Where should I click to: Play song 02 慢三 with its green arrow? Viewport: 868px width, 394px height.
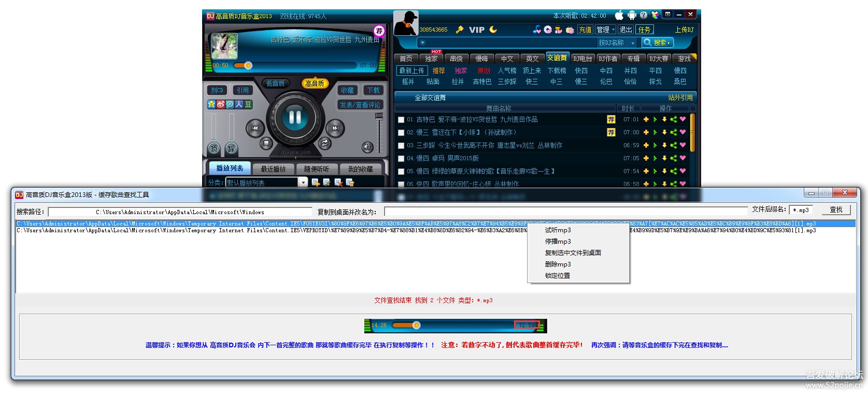point(655,132)
